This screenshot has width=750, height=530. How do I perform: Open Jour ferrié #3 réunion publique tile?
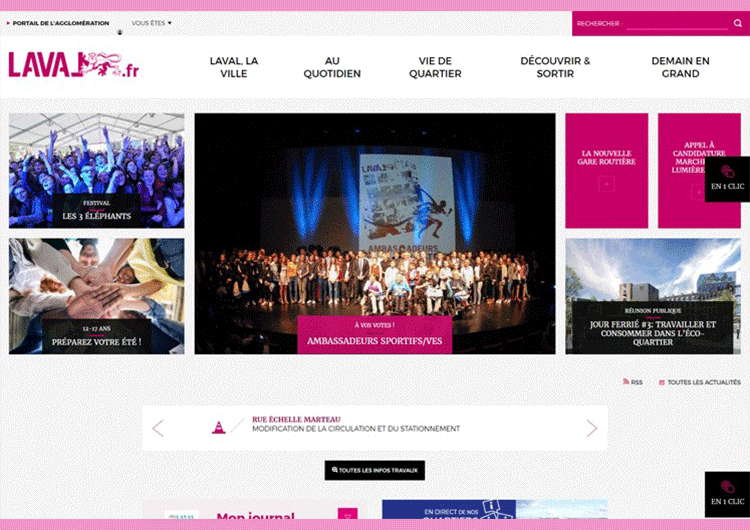[x=653, y=296]
